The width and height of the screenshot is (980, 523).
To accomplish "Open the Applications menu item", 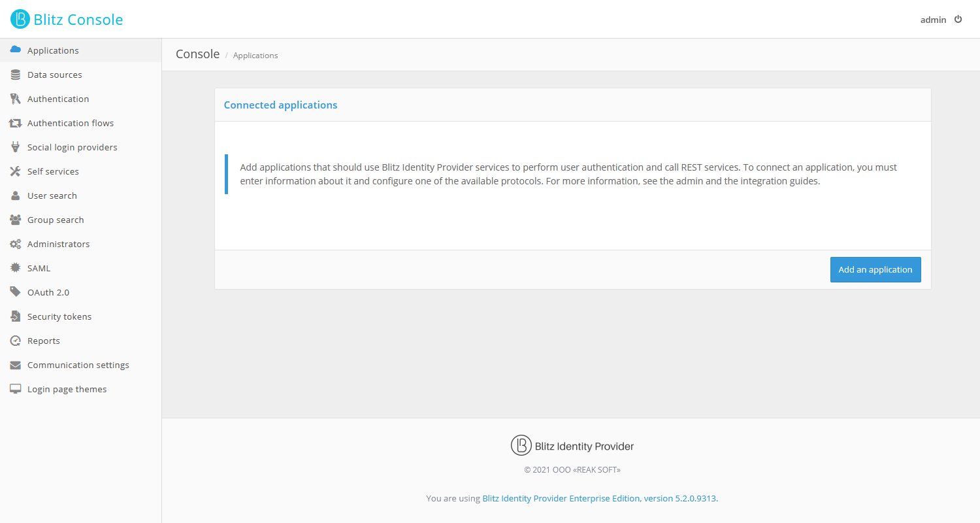I will coord(81,50).
